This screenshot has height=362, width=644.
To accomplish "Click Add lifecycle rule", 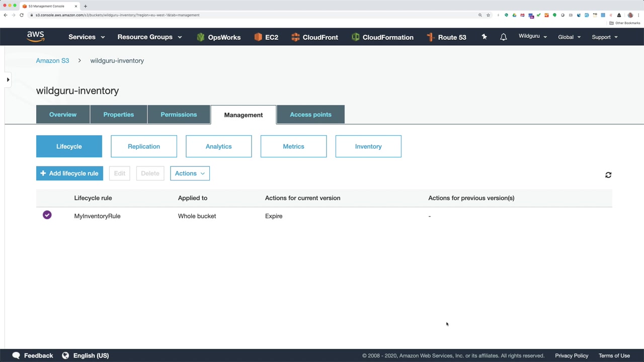I will [69, 173].
